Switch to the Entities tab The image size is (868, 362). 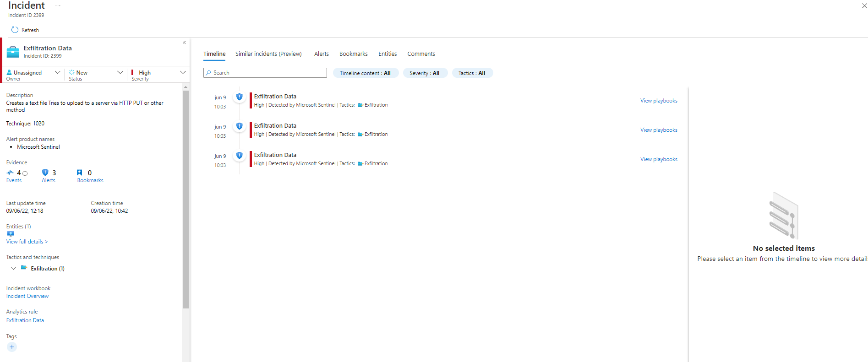[388, 54]
